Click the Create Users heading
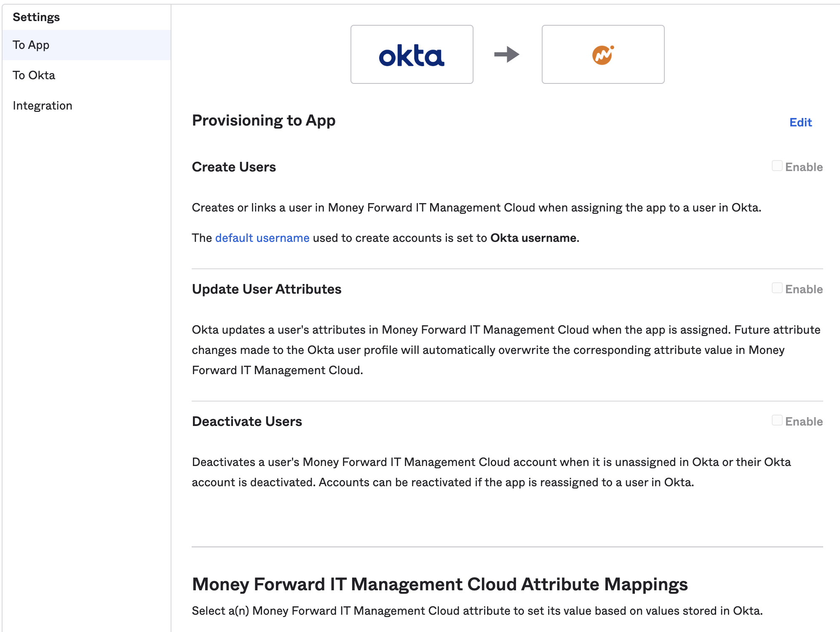Screen dimensions: 840x632 pyautogui.click(x=234, y=167)
